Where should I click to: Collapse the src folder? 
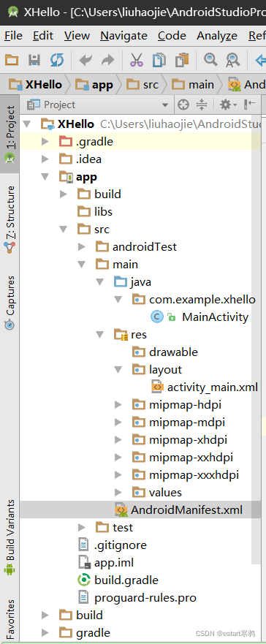click(x=64, y=230)
